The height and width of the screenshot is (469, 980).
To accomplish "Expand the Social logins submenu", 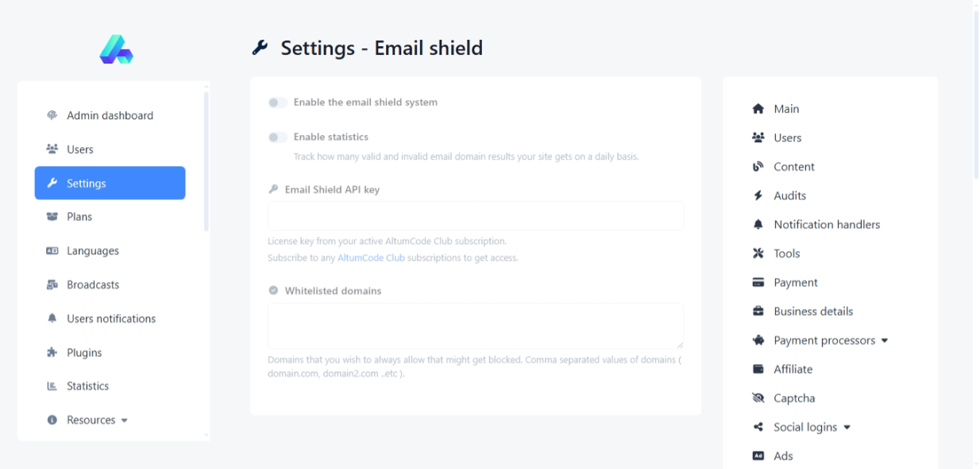I will [812, 427].
